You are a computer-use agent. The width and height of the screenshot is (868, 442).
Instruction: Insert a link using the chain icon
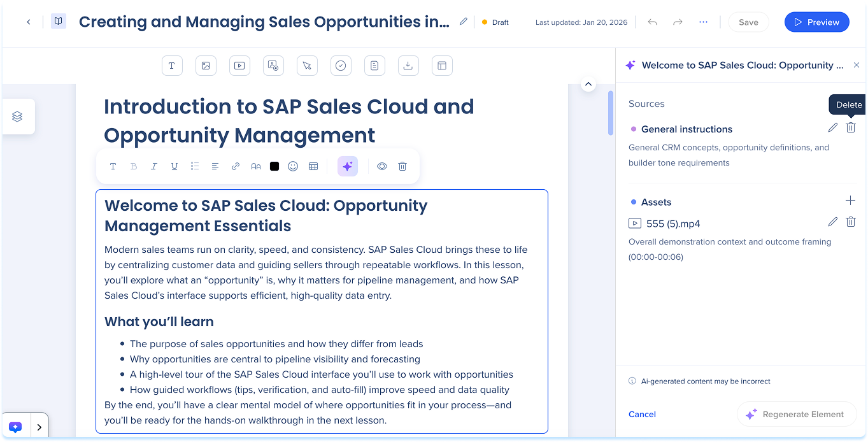coord(236,166)
